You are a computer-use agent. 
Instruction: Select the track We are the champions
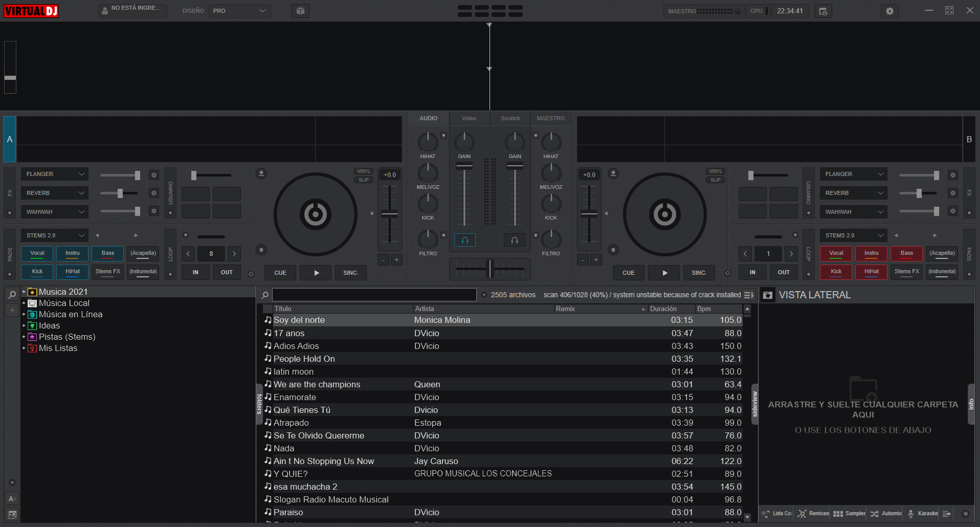pos(503,384)
